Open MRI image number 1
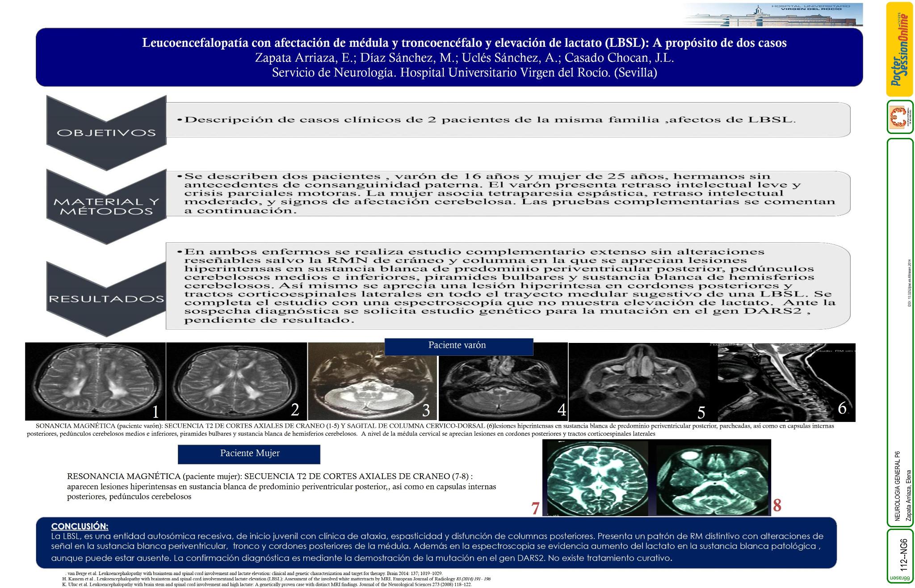 click(x=95, y=381)
